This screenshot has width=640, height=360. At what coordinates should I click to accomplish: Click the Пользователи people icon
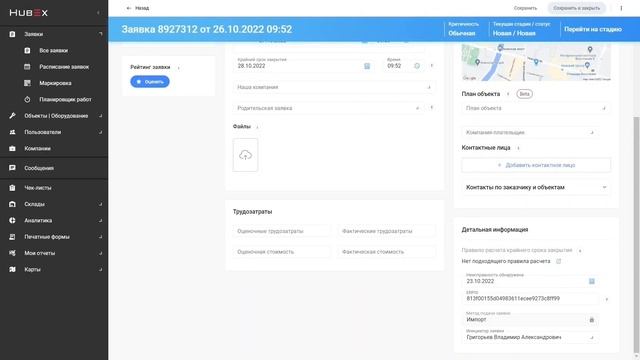pyautogui.click(x=12, y=132)
